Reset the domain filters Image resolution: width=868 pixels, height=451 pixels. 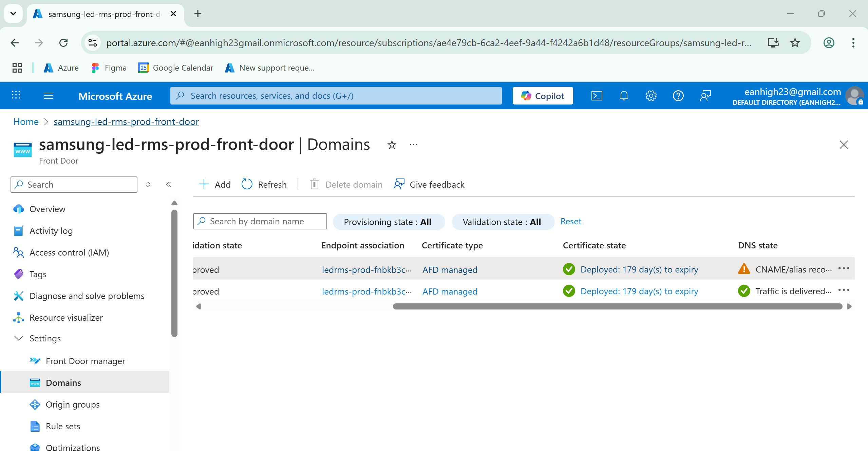[571, 222]
